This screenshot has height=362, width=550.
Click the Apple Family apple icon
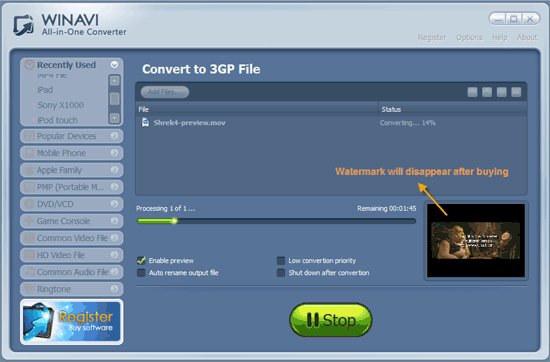pos(29,170)
